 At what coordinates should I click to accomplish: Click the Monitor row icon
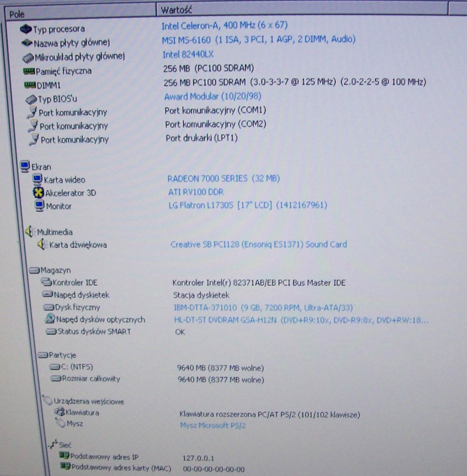coord(39,206)
